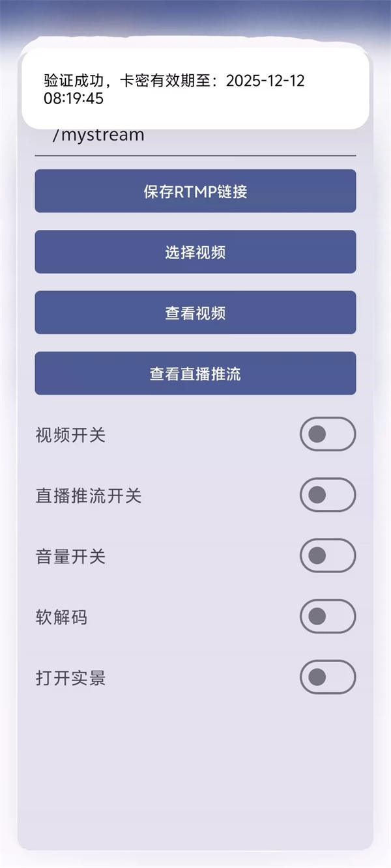
Task: Tap the 音量开关 switch knob
Action: (317, 555)
